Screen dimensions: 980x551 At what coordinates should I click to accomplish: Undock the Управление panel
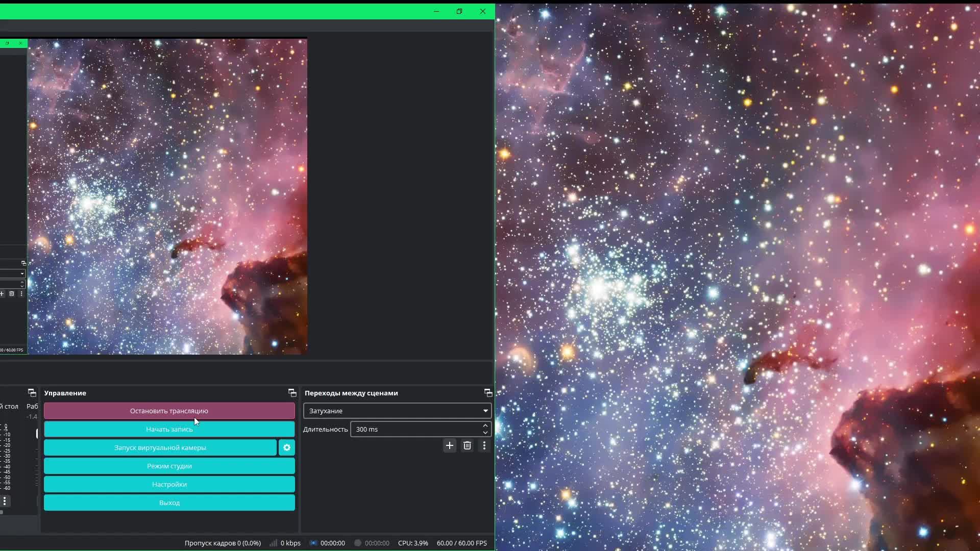(292, 393)
